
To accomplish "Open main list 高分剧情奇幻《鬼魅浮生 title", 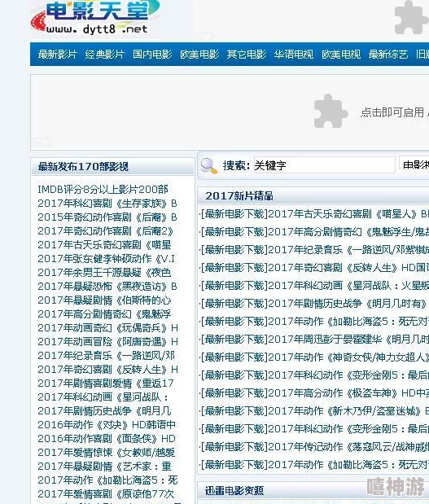I will click(x=348, y=232).
